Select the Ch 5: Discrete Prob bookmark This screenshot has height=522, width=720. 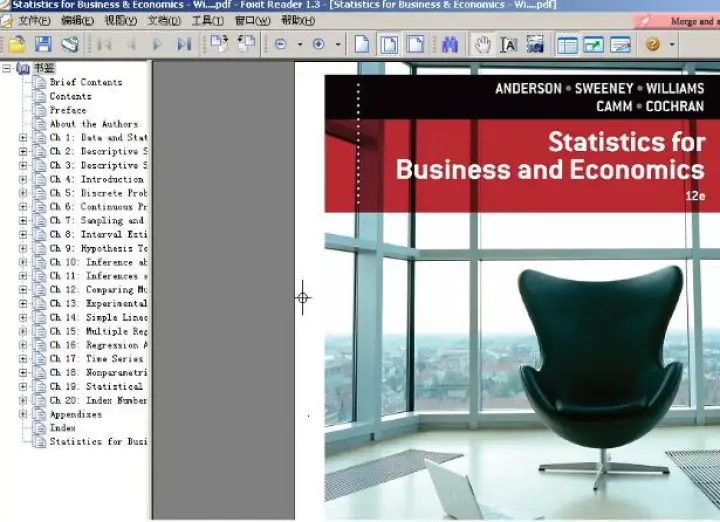click(x=98, y=193)
